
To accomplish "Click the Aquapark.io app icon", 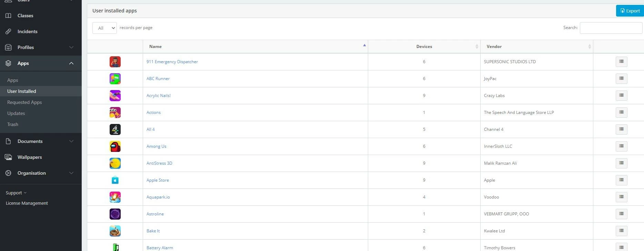I will (115, 197).
